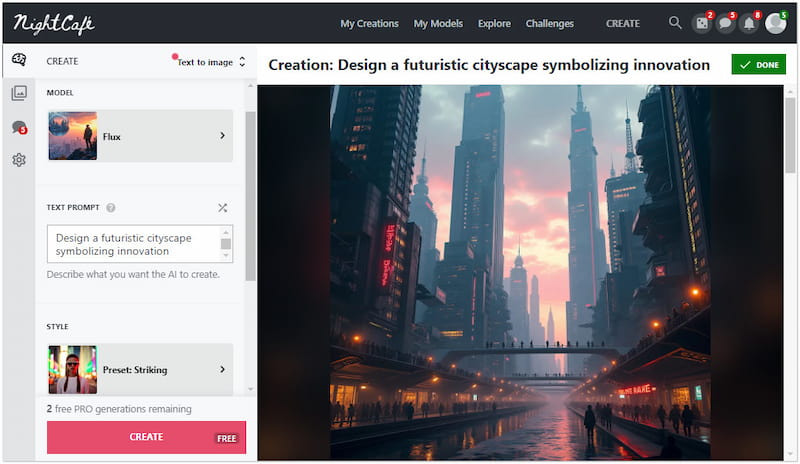Image resolution: width=800 pixels, height=464 pixels.
Task: Open the Explore menu item
Action: (x=494, y=23)
